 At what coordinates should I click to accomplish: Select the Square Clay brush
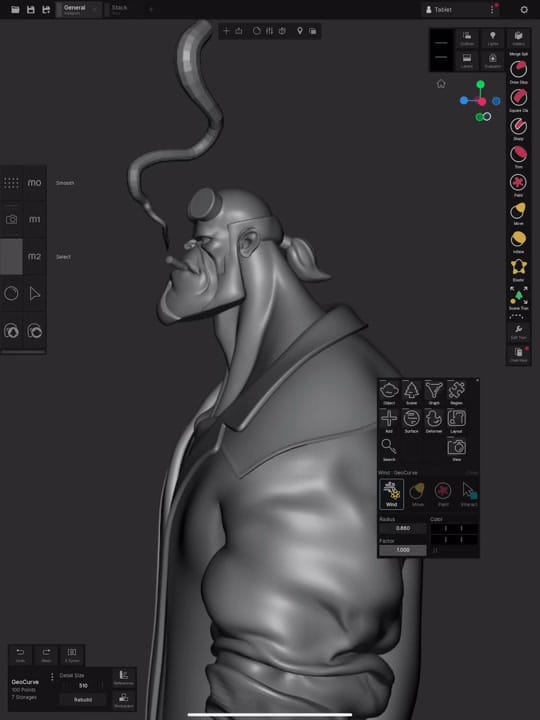[518, 98]
